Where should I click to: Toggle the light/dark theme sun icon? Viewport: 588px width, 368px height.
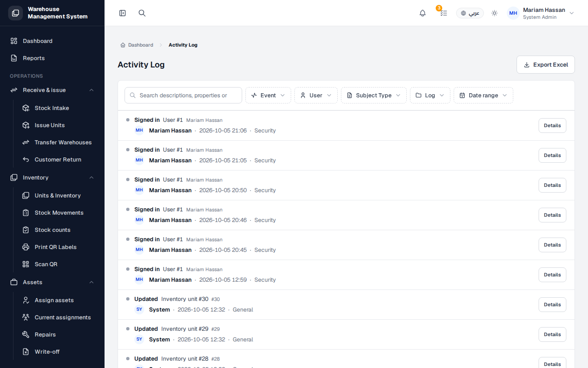494,13
